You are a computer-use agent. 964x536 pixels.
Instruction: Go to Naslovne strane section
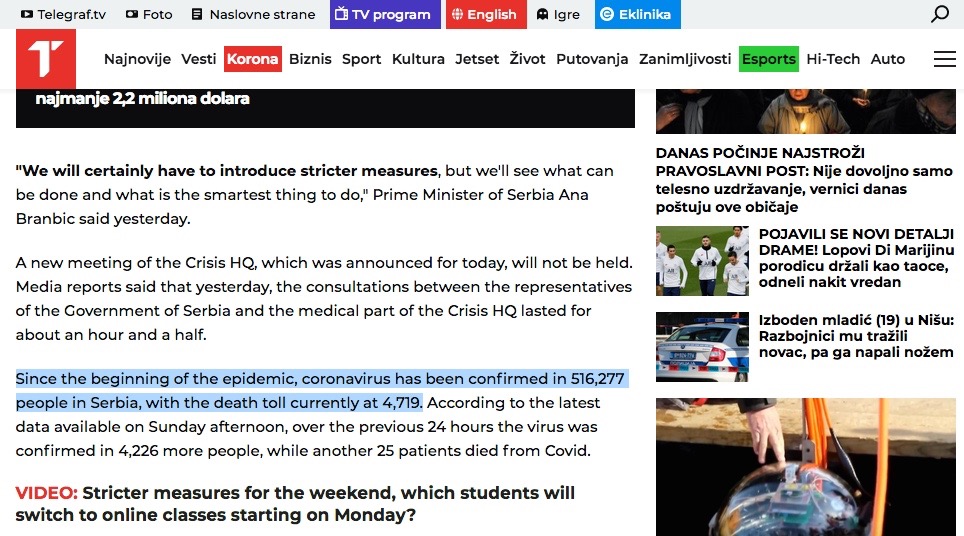(x=253, y=14)
